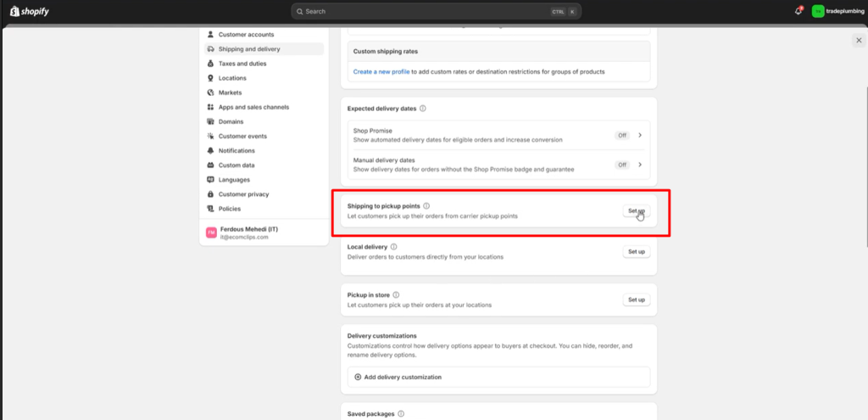Open the notifications bell icon
This screenshot has height=420, width=868.
[x=798, y=11]
